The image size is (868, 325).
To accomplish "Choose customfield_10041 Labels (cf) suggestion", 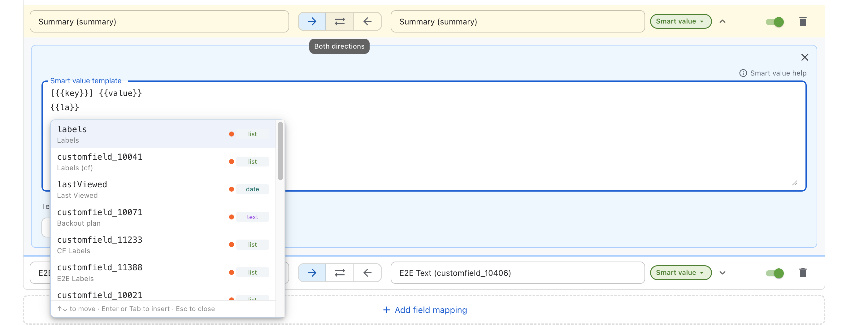I will point(163,162).
